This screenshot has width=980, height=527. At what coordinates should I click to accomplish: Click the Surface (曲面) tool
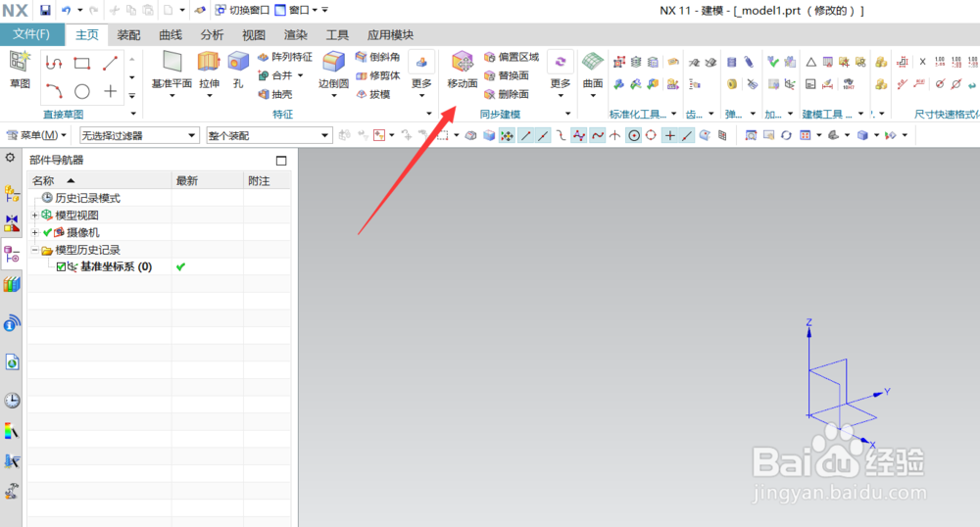[x=593, y=69]
